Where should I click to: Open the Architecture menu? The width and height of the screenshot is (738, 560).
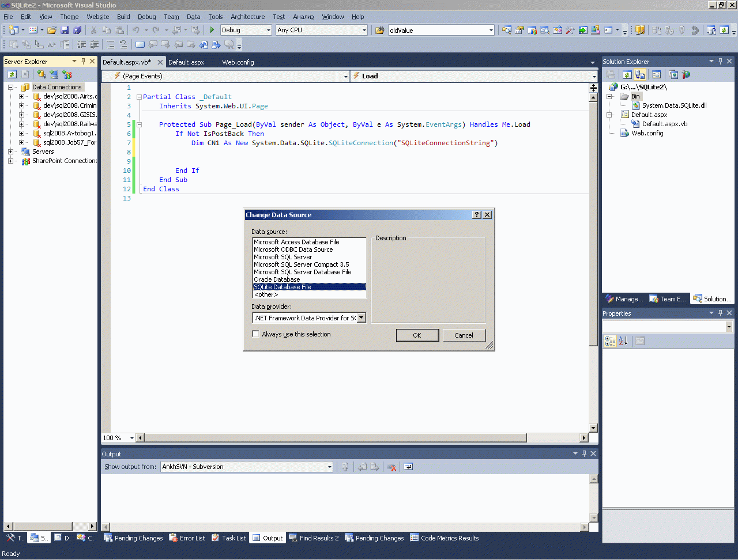[x=248, y=17]
